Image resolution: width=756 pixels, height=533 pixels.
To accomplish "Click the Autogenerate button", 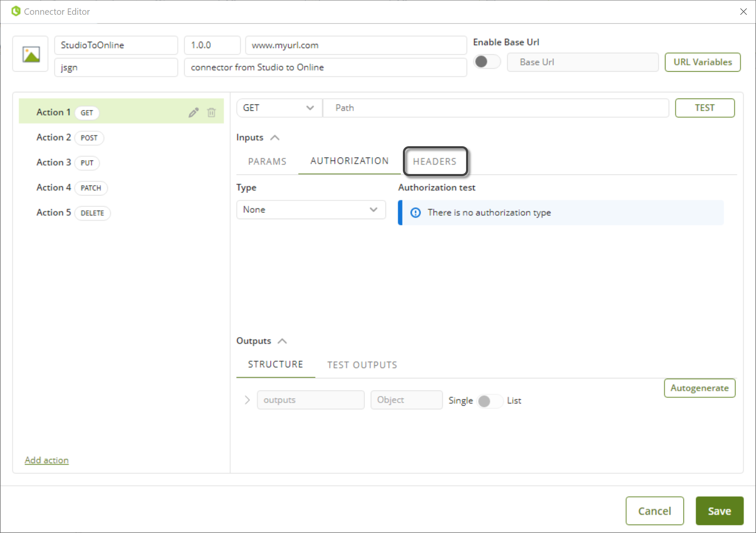I will click(x=700, y=388).
